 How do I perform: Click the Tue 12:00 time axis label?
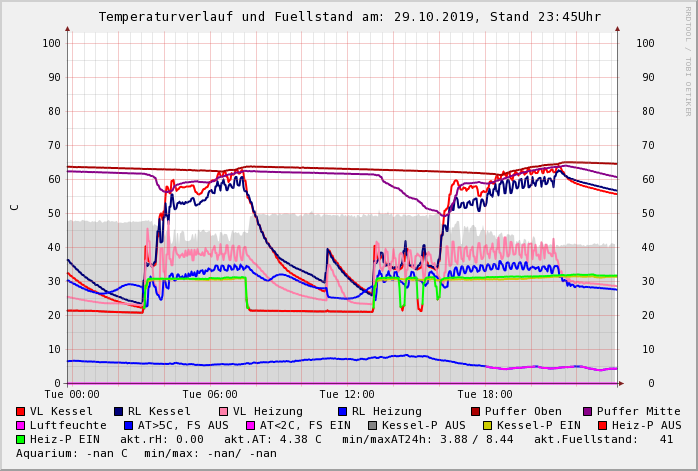[x=347, y=395]
